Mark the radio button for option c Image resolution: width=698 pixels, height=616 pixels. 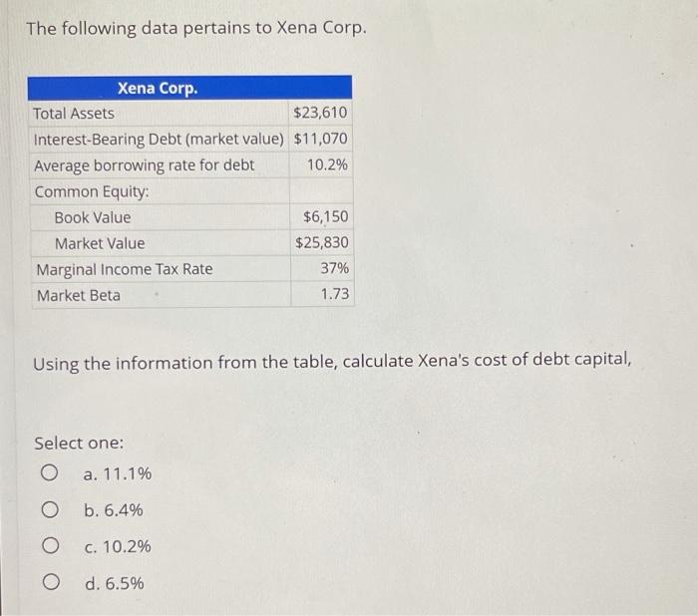[x=50, y=545]
